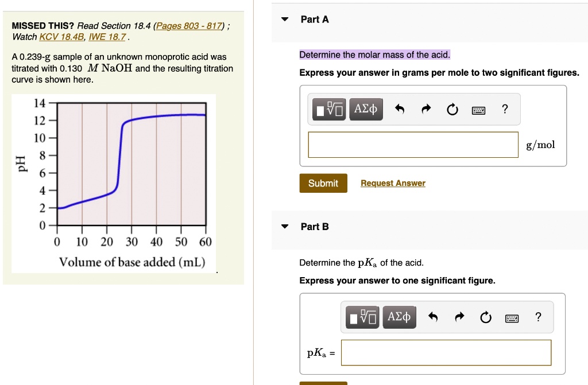The height and width of the screenshot is (385, 588).
Task: Collapse the Part B section
Action: [x=285, y=227]
